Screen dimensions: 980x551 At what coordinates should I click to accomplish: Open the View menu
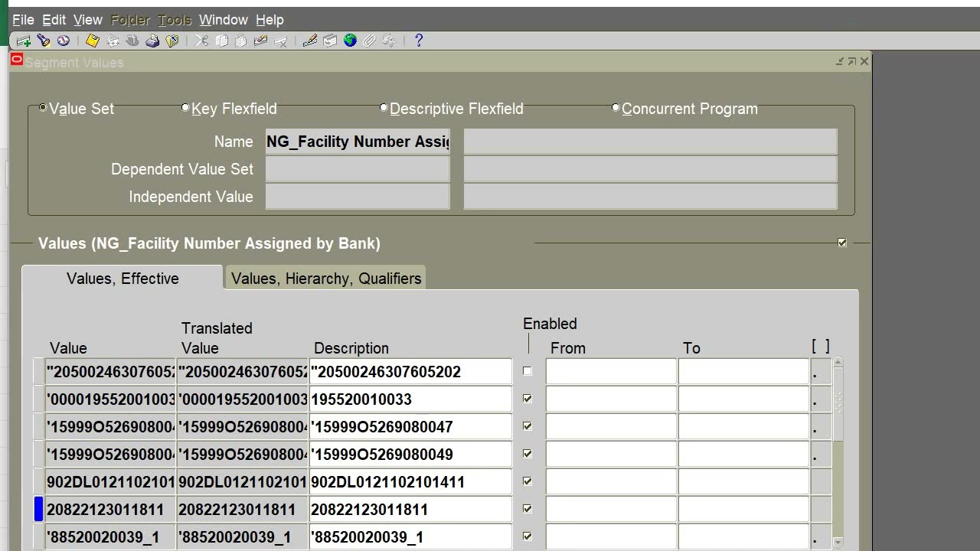[x=87, y=20]
